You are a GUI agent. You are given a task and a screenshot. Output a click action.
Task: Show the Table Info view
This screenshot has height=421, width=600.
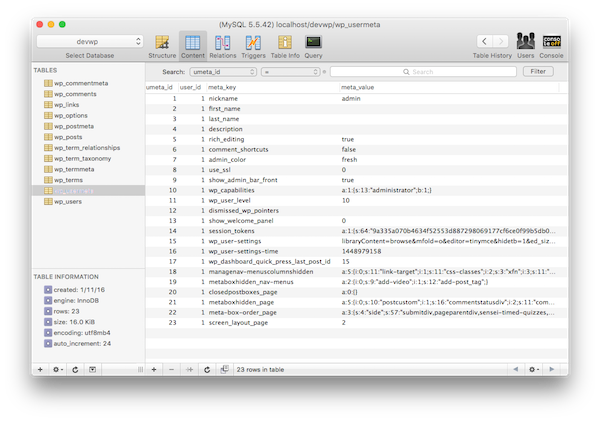click(285, 44)
